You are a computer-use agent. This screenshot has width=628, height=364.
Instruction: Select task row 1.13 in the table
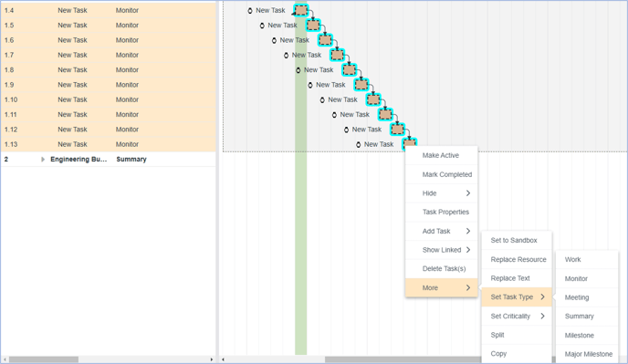pos(108,144)
